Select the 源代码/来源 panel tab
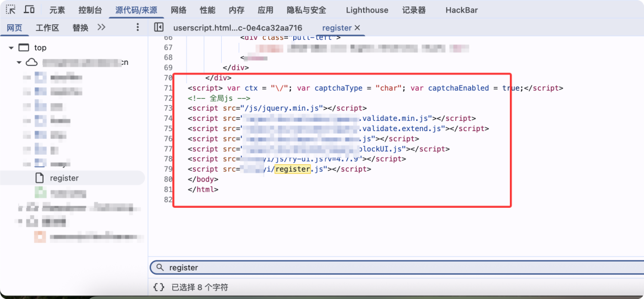 (137, 10)
